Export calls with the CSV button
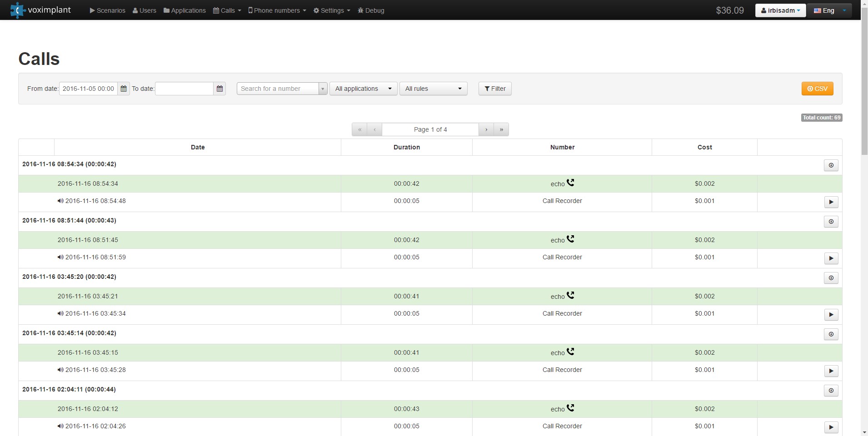This screenshot has width=868, height=436. [x=817, y=89]
